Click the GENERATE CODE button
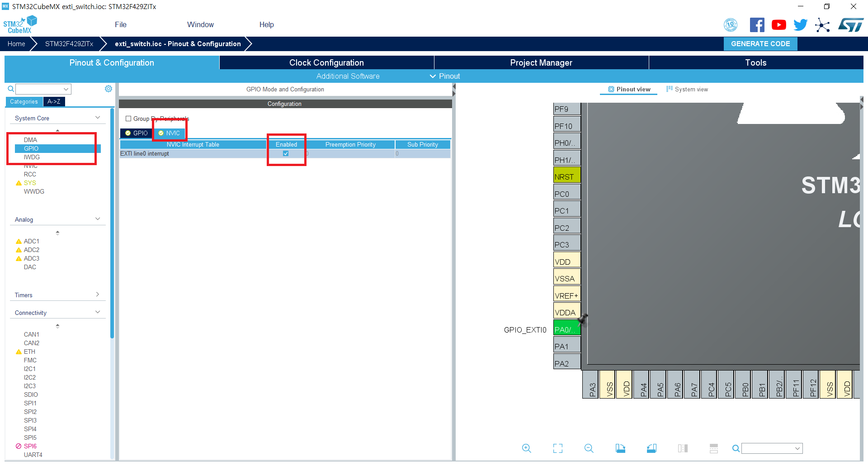Viewport: 868px width, 466px height. tap(760, 44)
